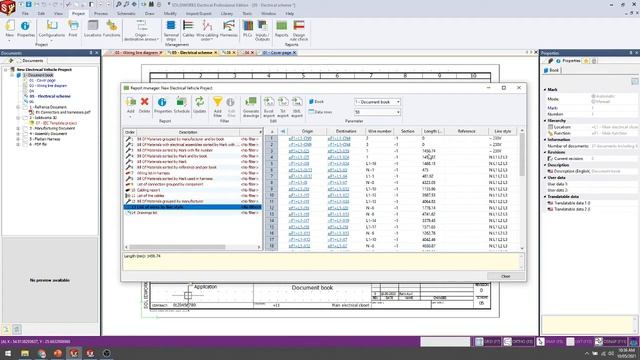Click the green Update report icon
The height and width of the screenshot is (360, 640).
coord(199,102)
